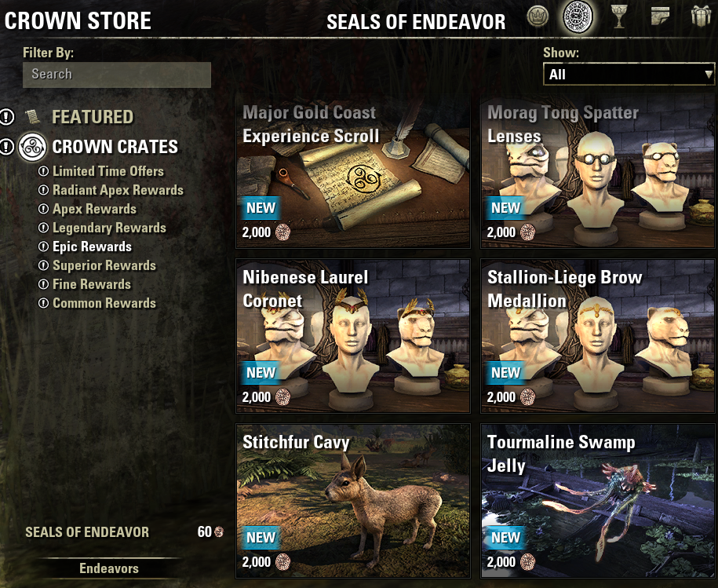Image resolution: width=718 pixels, height=588 pixels.
Task: Select the Stitchfur Cavy item tile
Action: tap(353, 501)
